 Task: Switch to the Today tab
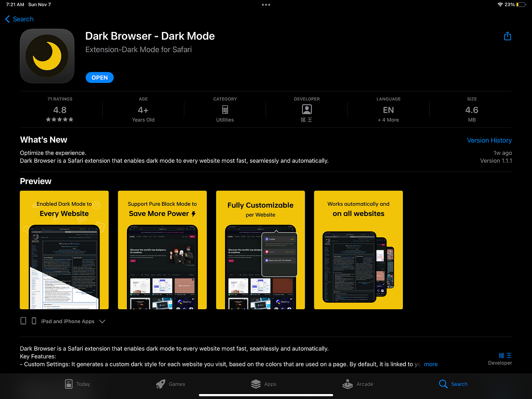(78, 384)
